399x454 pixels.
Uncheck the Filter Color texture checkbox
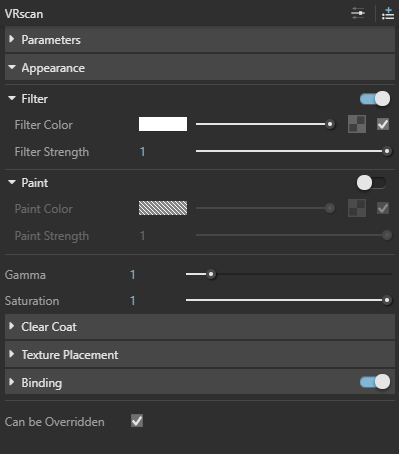click(383, 124)
